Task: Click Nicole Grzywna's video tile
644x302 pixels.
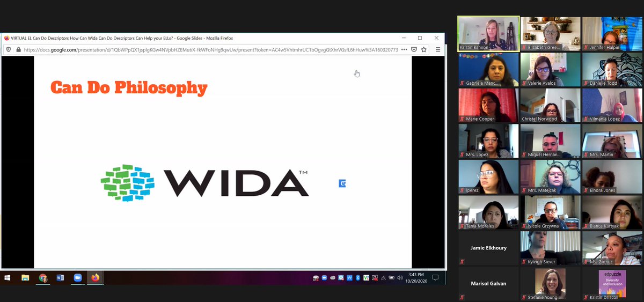Action: pos(550,212)
